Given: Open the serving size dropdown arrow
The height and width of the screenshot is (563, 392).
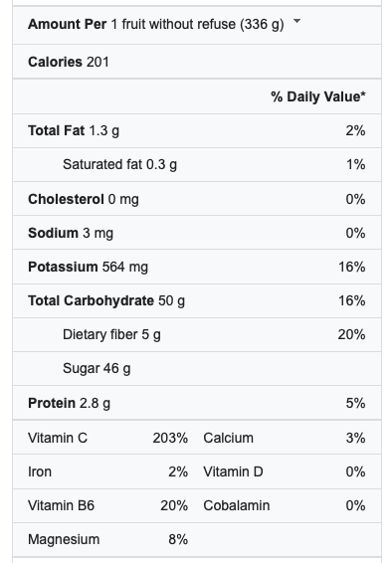Looking at the screenshot, I should (296, 22).
